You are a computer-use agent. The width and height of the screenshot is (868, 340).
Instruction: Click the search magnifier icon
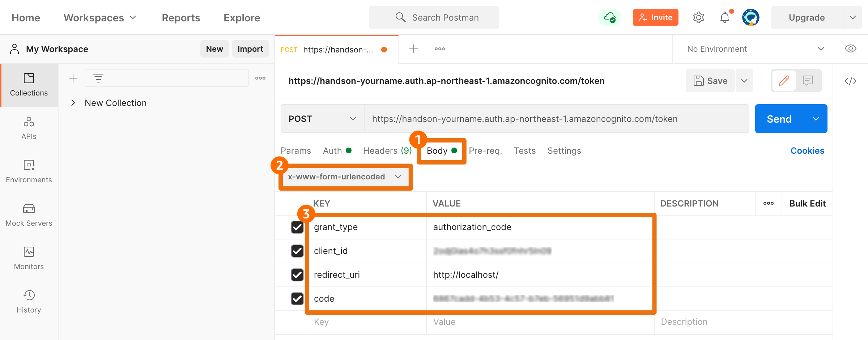tap(400, 17)
